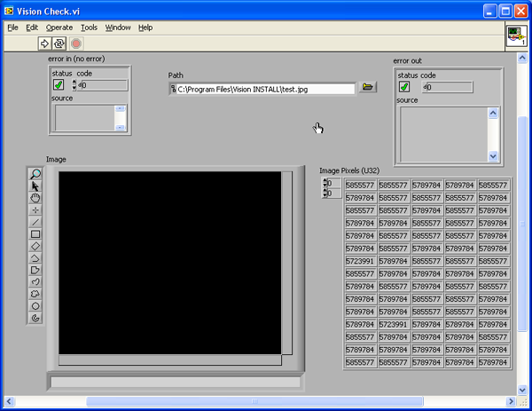The image size is (532, 411).
Task: Click the image info bar below the display
Action: coord(176,382)
